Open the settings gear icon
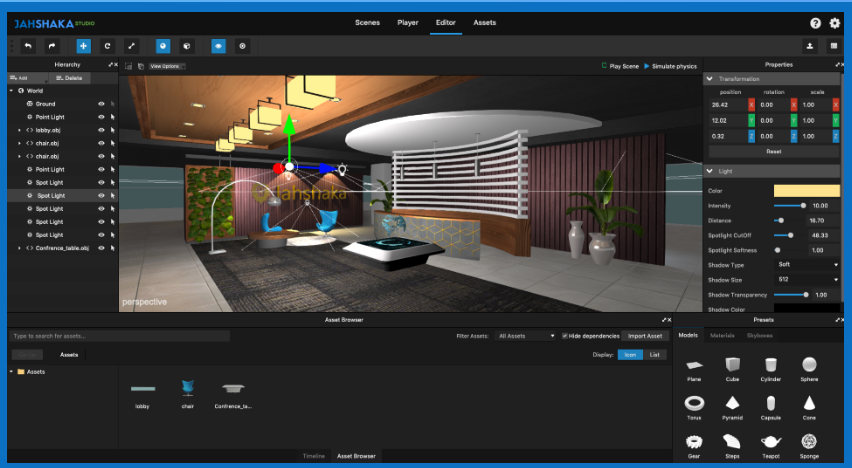Image resolution: width=852 pixels, height=468 pixels. click(835, 23)
